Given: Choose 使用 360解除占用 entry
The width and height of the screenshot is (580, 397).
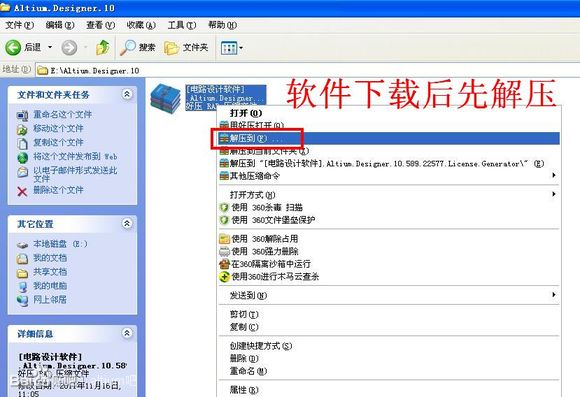Looking at the screenshot, I should coord(388,239).
